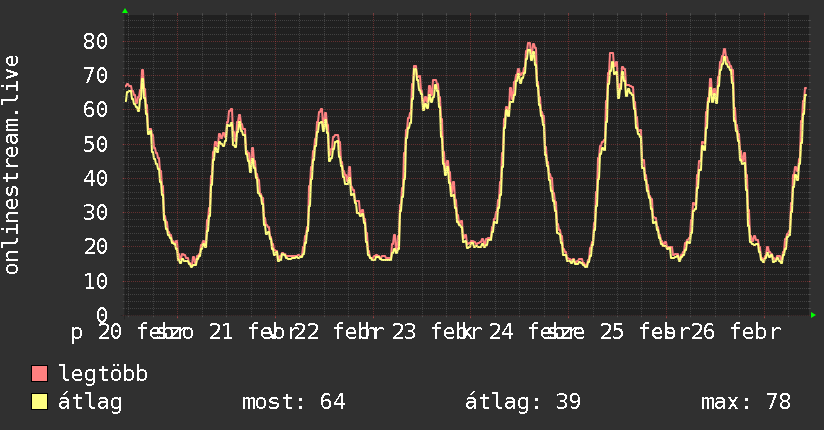Click the '23 febr' date label

pyautogui.click(x=436, y=332)
